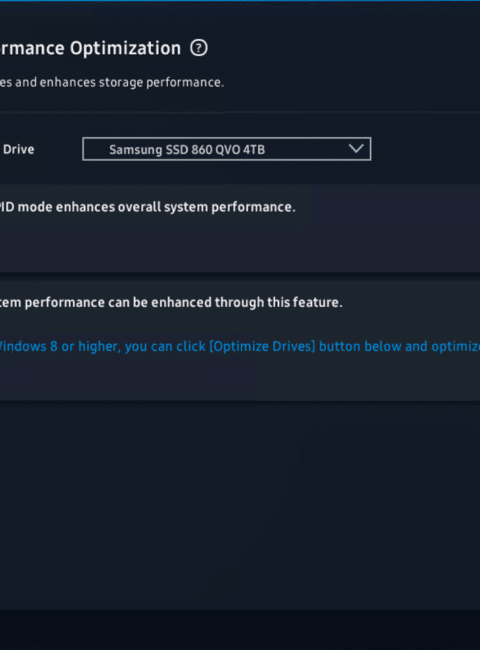Click 'button below and optimize' blue text
The image size is (480, 650).
tap(399, 346)
